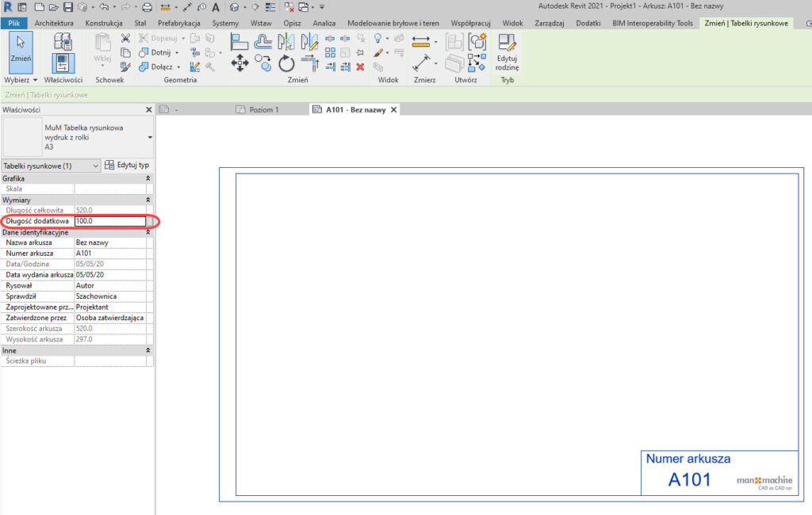Open the Plik file menu
812x515 pixels.
point(13,24)
